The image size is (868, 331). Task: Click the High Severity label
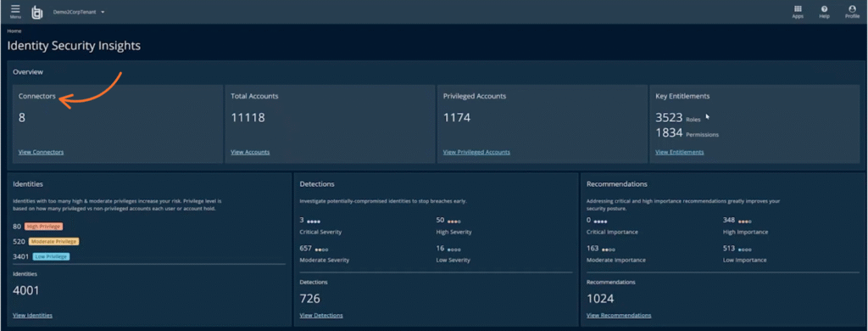[x=454, y=232]
